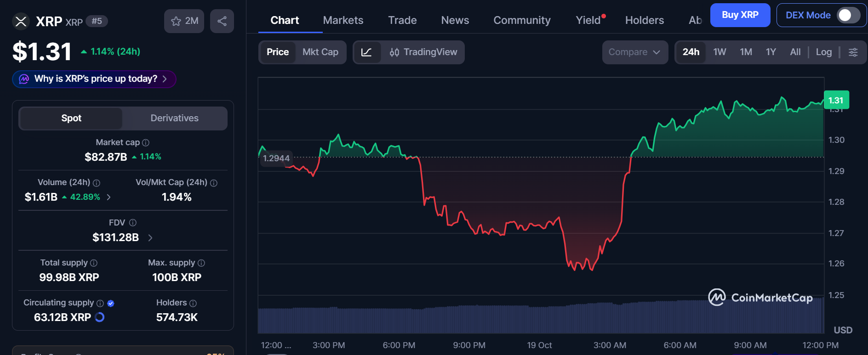Set chart range to 24h
868x355 pixels.
(691, 52)
